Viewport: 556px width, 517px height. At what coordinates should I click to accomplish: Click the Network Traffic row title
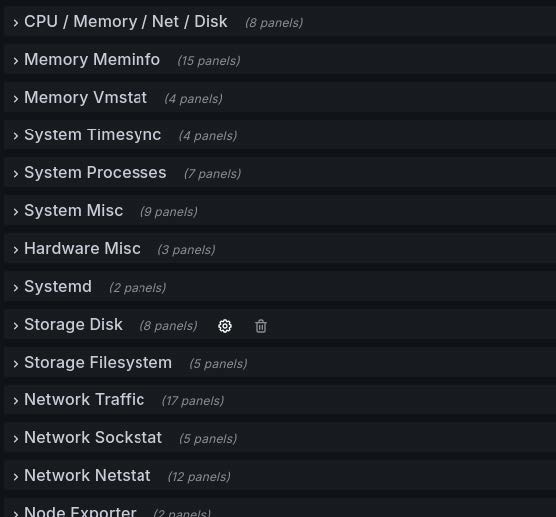(84, 399)
